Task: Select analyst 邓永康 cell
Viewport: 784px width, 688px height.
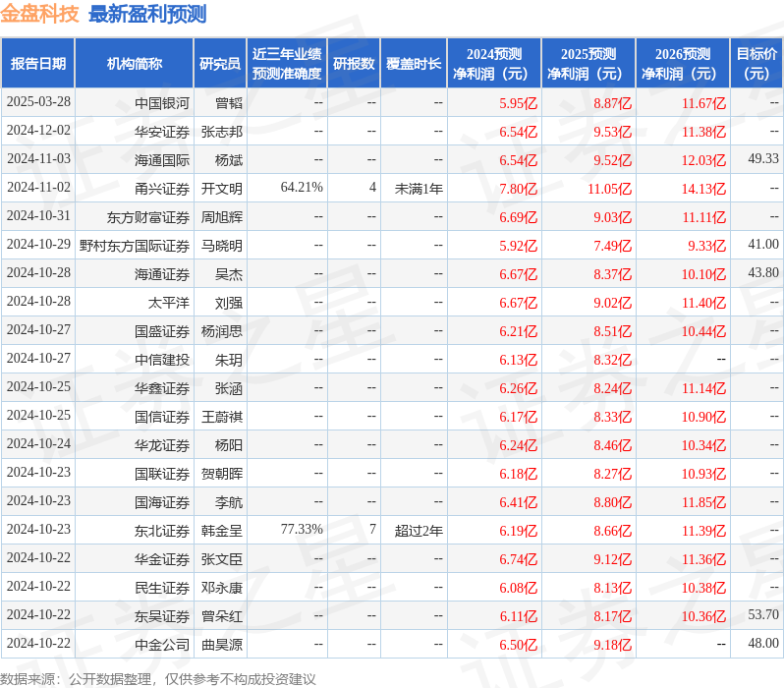Action: [x=222, y=588]
